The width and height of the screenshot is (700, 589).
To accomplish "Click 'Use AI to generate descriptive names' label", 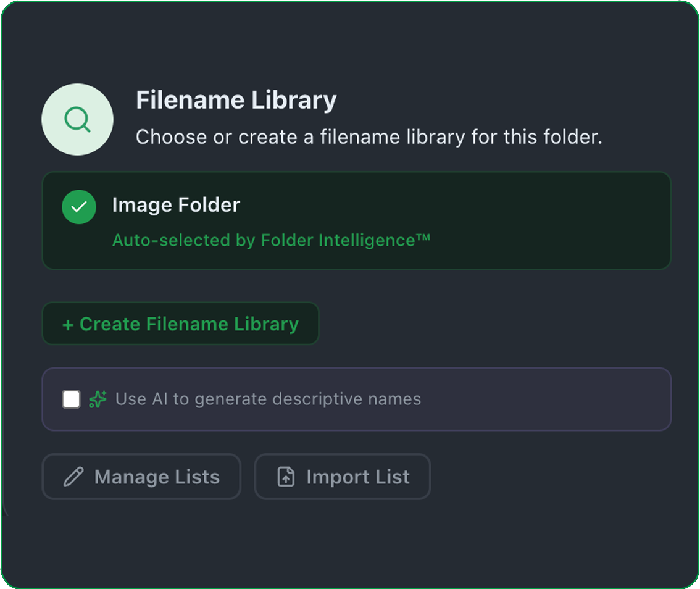I will pyautogui.click(x=269, y=399).
